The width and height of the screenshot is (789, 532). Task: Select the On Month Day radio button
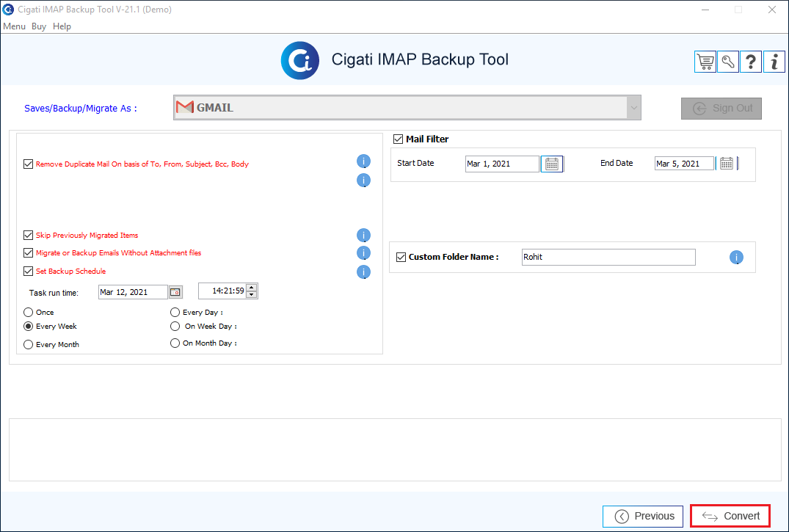click(175, 343)
